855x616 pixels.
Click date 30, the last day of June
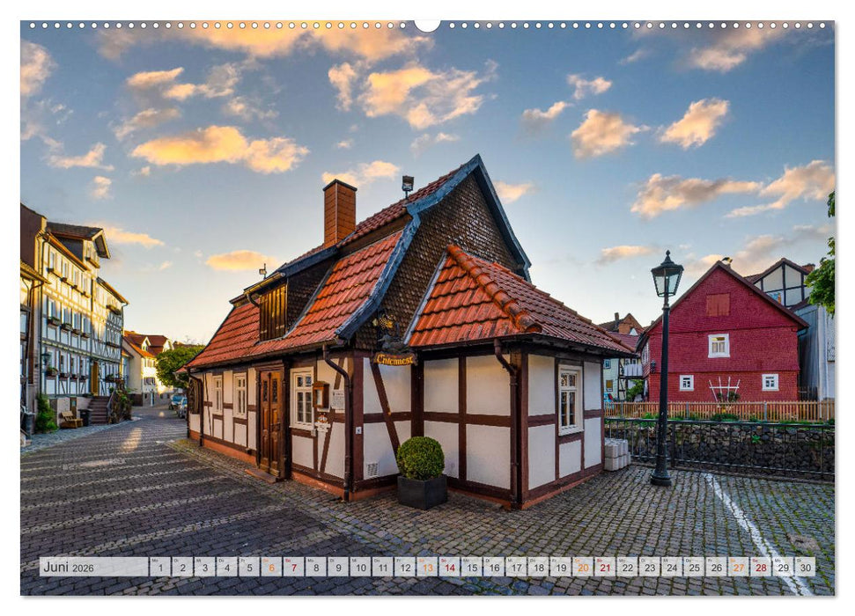[804, 566]
